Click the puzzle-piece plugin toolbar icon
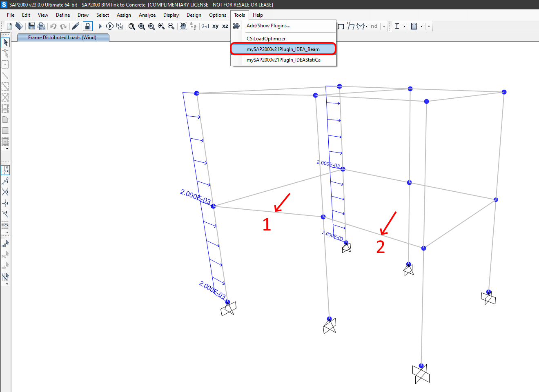This screenshot has width=539, height=392. tap(236, 26)
